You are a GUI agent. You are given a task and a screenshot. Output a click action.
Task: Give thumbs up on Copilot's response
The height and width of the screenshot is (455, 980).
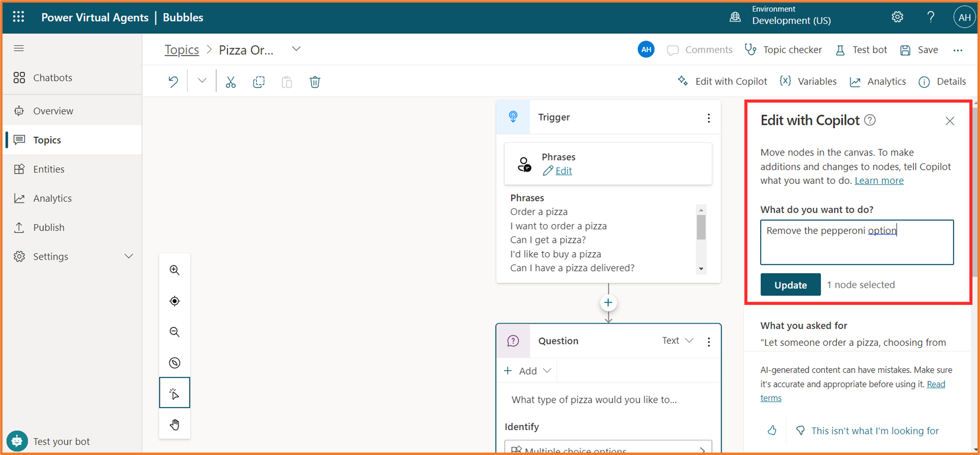pos(772,430)
